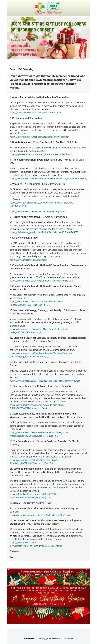Open the chdstore.org Turtles product link
Image resolution: width=97 pixels, height=644 pixels.
click(44, 232)
